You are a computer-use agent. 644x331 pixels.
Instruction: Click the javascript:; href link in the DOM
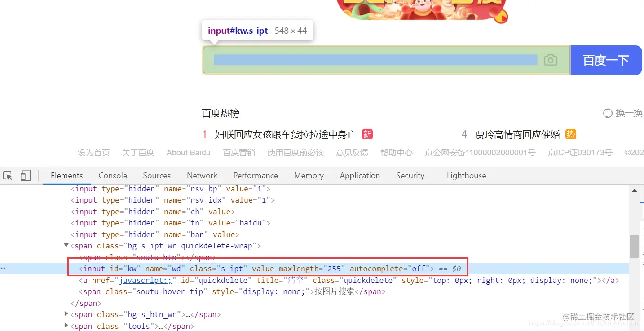tap(145, 280)
